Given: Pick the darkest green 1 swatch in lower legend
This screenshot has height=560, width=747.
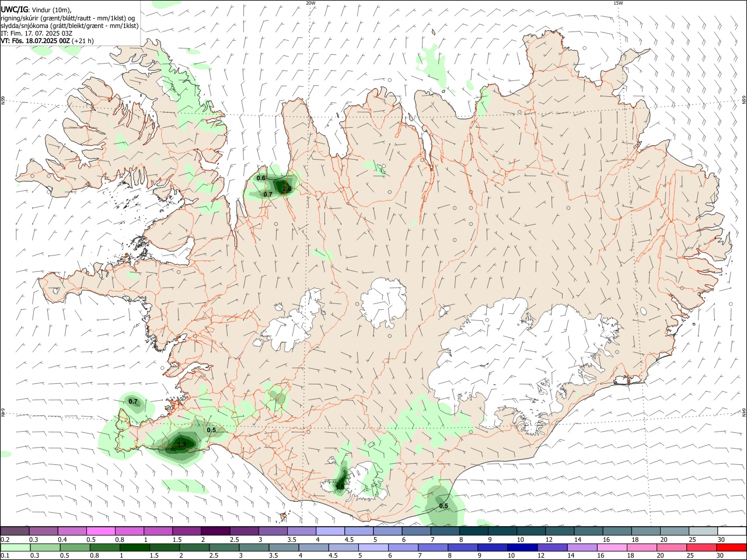Looking at the screenshot, I should 135,548.
